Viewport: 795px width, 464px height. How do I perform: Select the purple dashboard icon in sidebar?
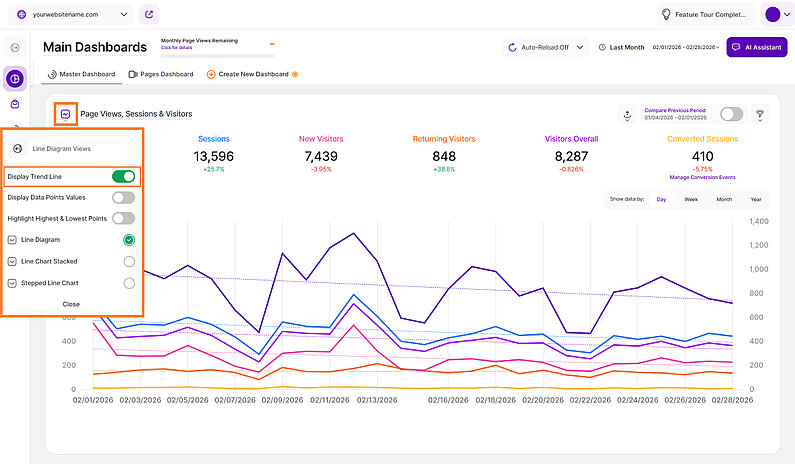(15, 78)
